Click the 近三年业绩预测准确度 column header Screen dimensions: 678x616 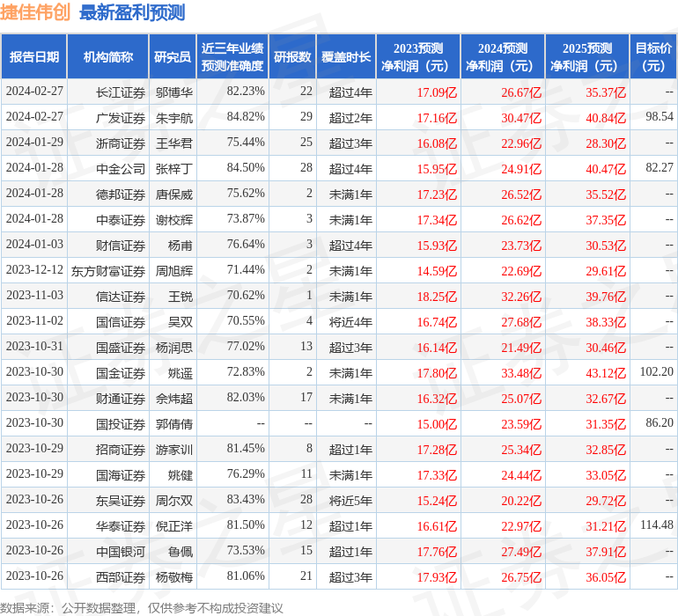[232, 56]
